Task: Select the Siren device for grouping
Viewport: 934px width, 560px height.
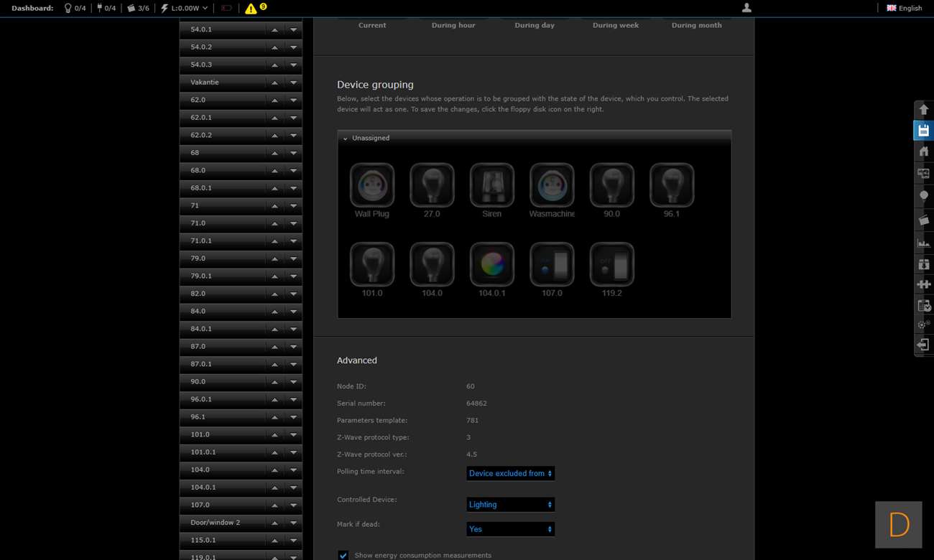Action: [x=492, y=185]
